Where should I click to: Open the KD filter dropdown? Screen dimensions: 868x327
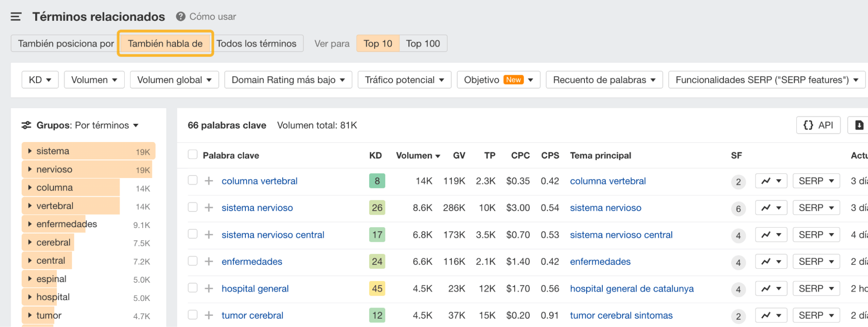(x=40, y=80)
